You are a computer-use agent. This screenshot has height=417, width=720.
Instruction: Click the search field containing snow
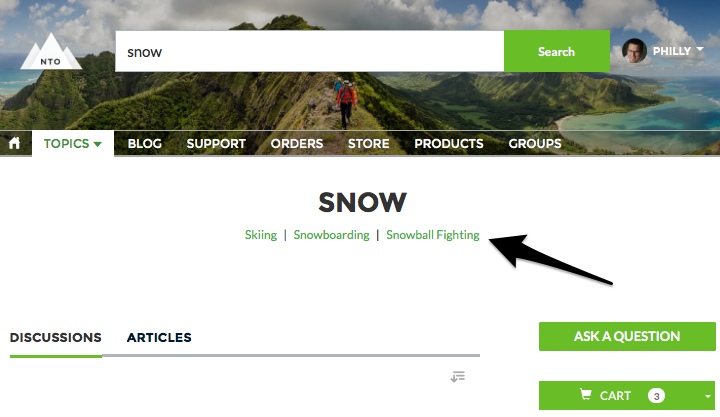point(309,51)
